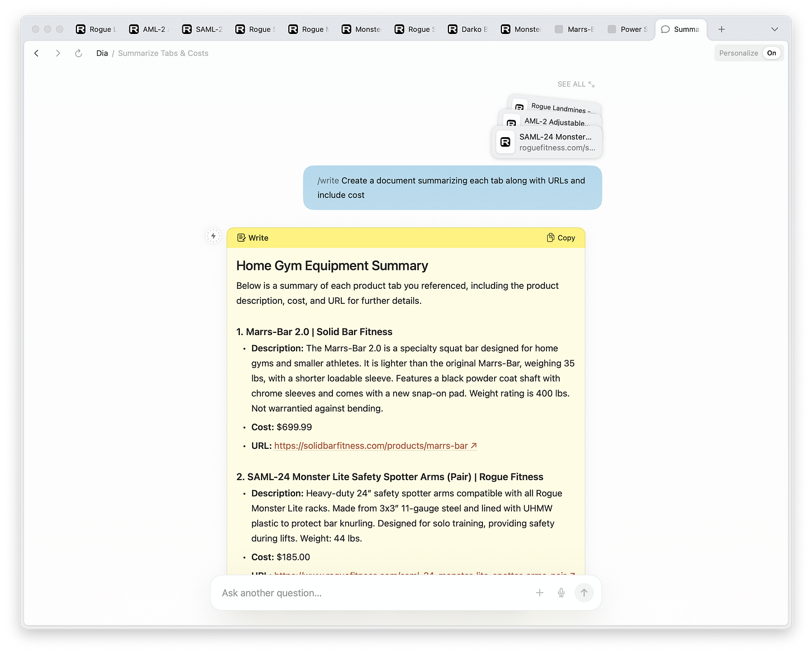Viewport: 812px width, 654px height.
Task: Switch to the Marrs-Bar tab
Action: coord(574,28)
